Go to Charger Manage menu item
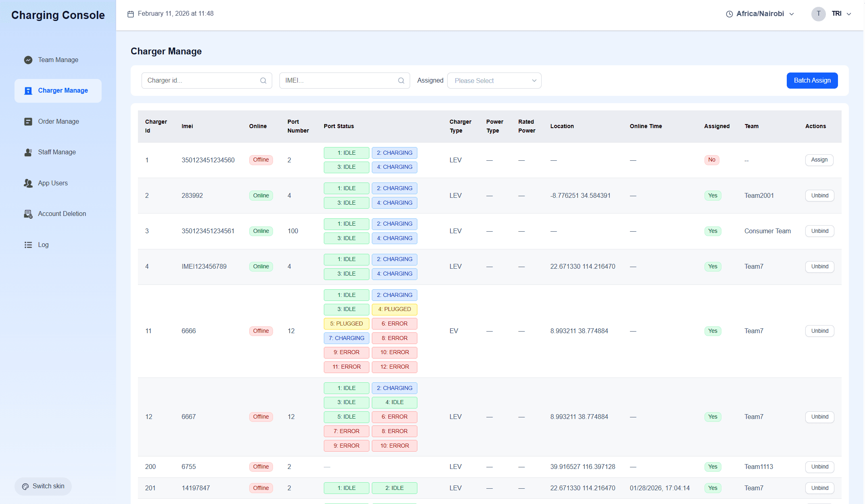The image size is (865, 504). (x=63, y=91)
